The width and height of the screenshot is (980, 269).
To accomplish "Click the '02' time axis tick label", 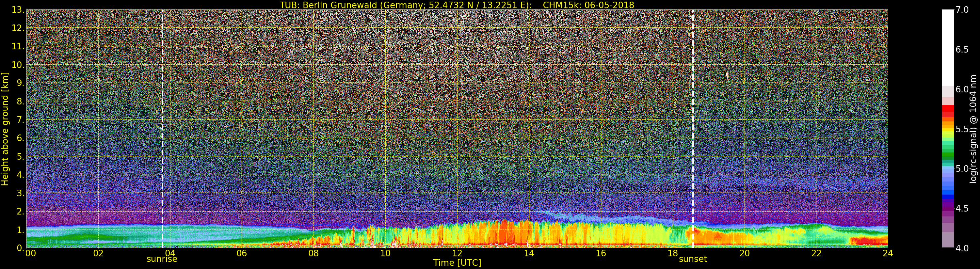I will [98, 253].
